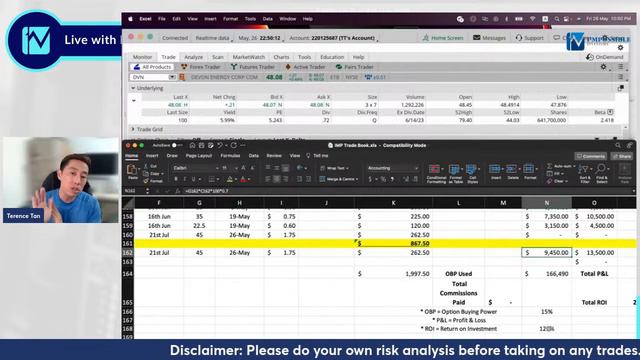Screen dimensions: 640x360
Task: Click Futures Trader in thinkorswim
Action: click(x=253, y=67)
